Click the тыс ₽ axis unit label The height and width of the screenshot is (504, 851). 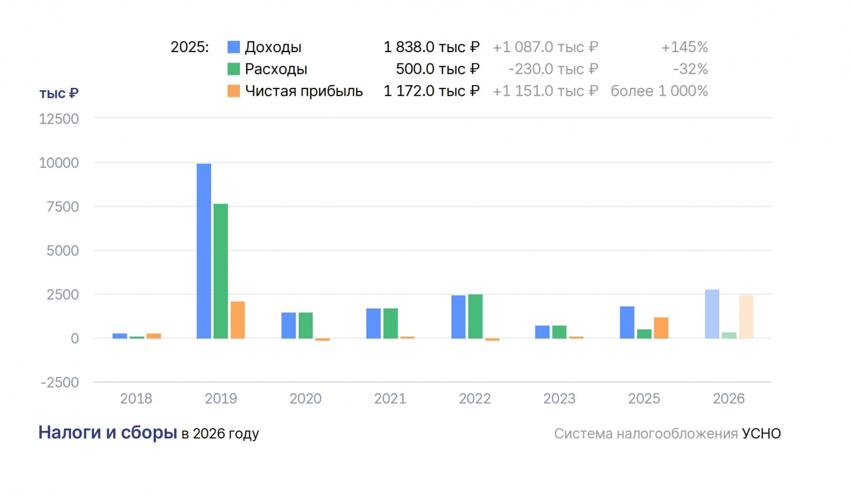click(x=59, y=94)
